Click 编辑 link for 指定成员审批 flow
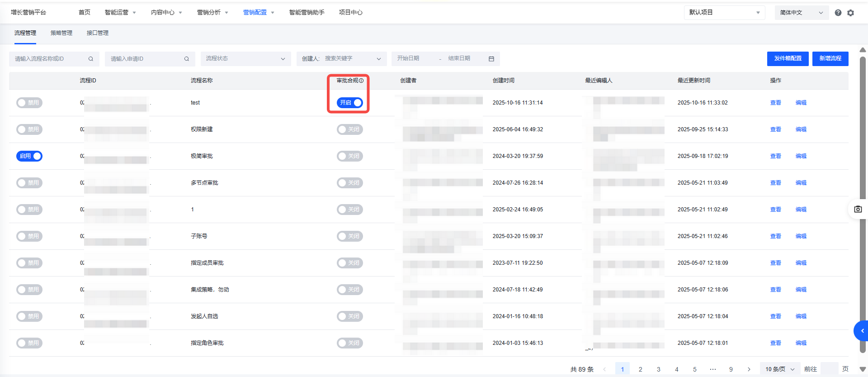Screen dimensions: 868x377 (x=801, y=263)
